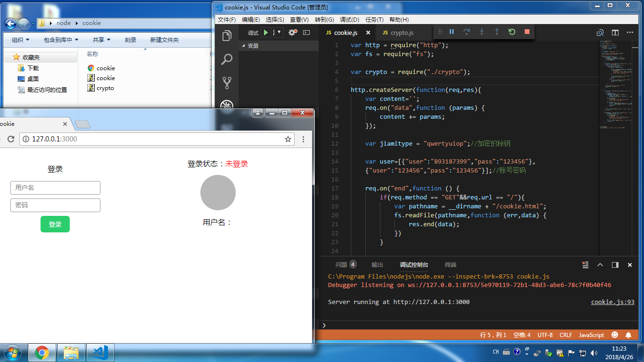The height and width of the screenshot is (362, 644).
Task: Step out using the up arrow
Action: 497,32
